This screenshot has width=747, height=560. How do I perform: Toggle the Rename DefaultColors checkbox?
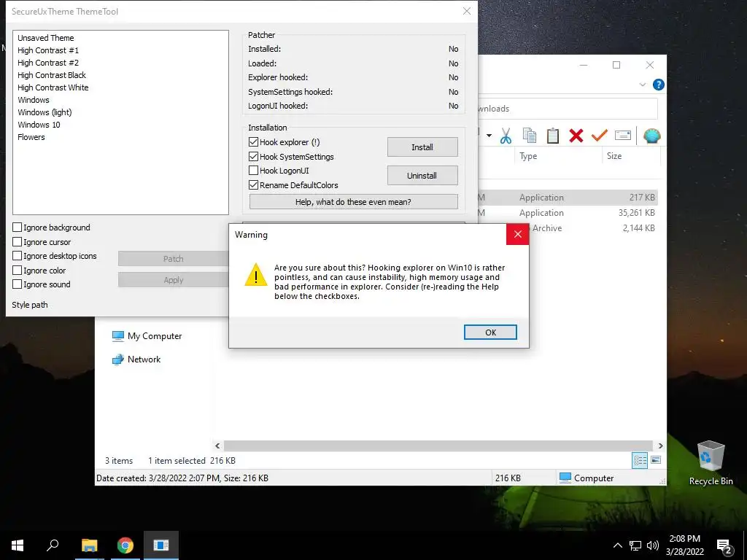253,184
